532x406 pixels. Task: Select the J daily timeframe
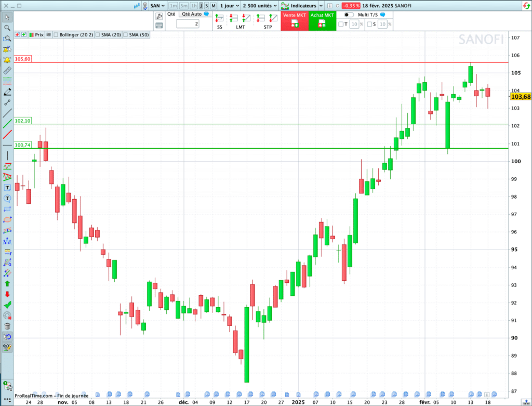201,6
